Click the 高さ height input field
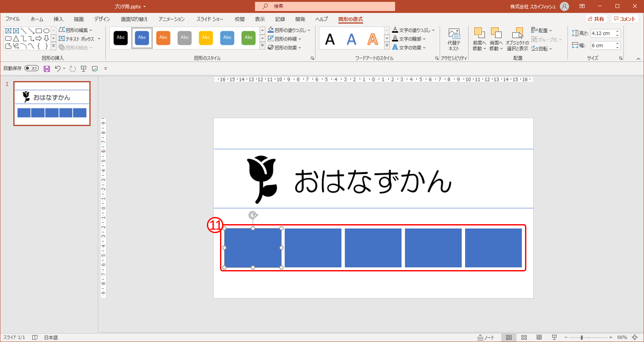The image size is (644, 342). tap(602, 33)
